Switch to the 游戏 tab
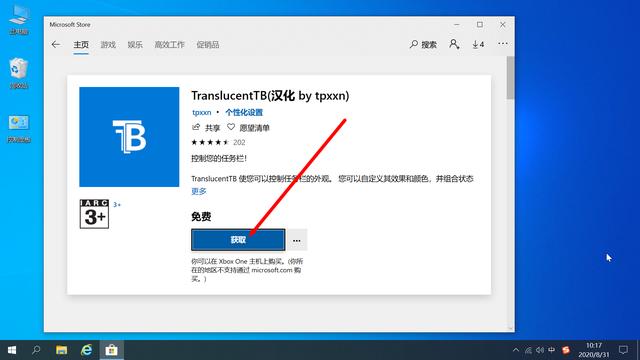This screenshot has width=640, height=360. click(x=108, y=44)
